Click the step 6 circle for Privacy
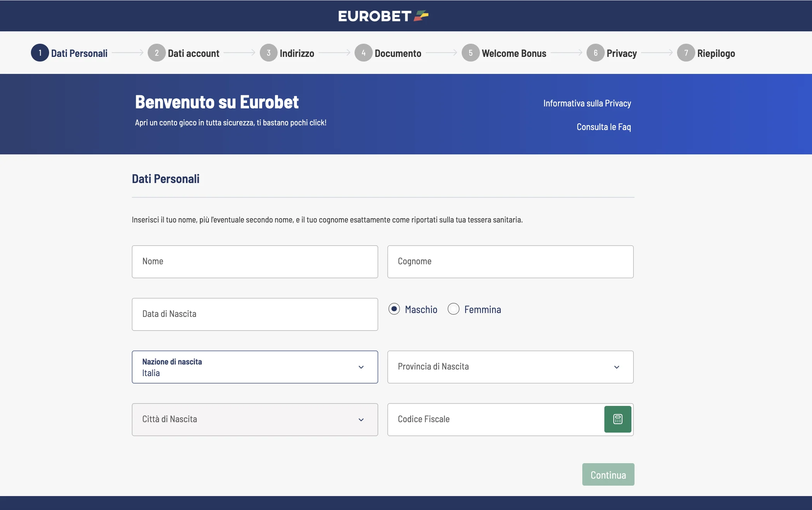 (595, 53)
